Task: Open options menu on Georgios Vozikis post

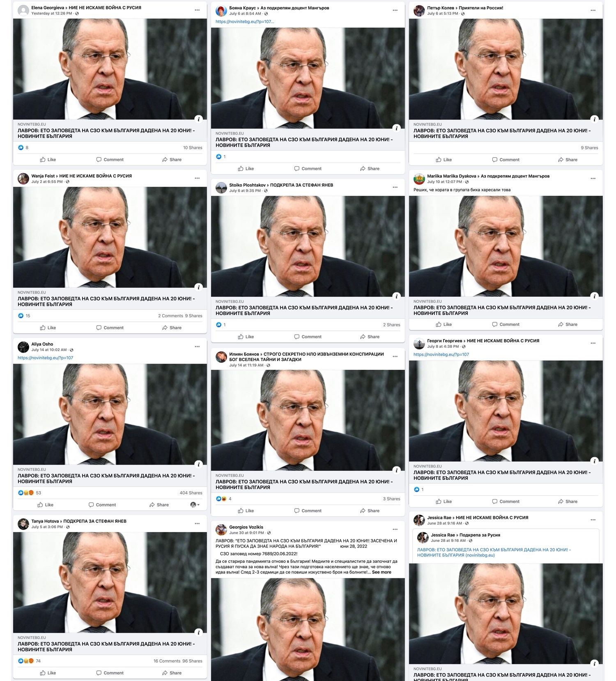Action: [x=395, y=529]
